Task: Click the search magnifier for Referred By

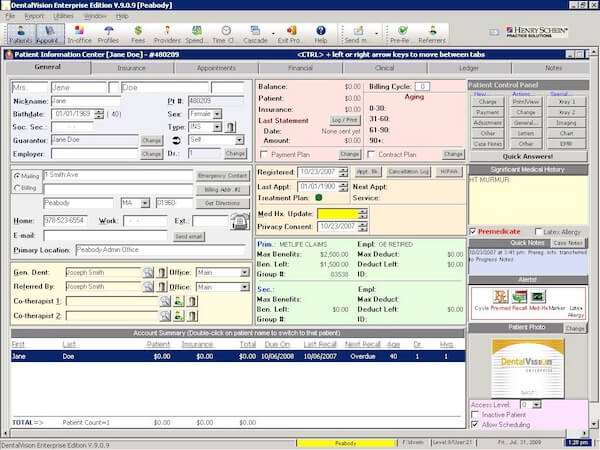Action: 148,287
